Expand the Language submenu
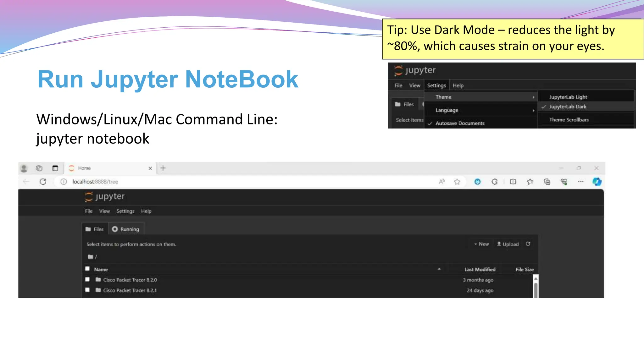 [x=481, y=110]
